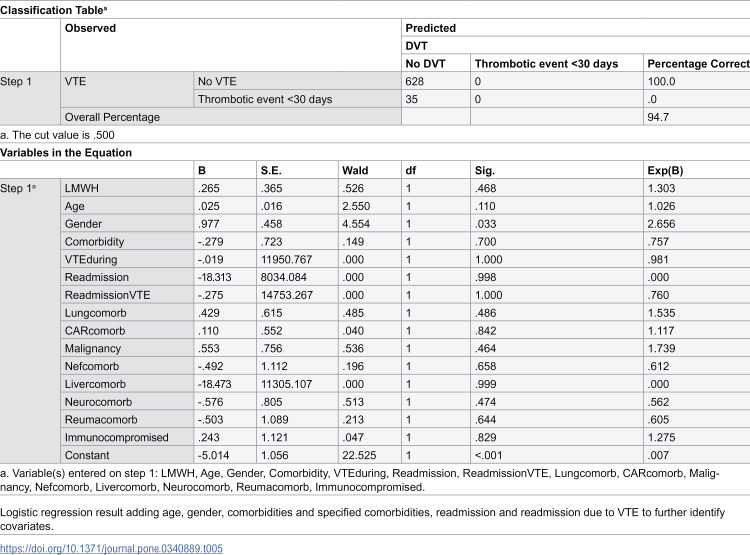Image resolution: width=750 pixels, height=555 pixels.
Task: Select the Livercomorb row label
Action: coord(95,384)
